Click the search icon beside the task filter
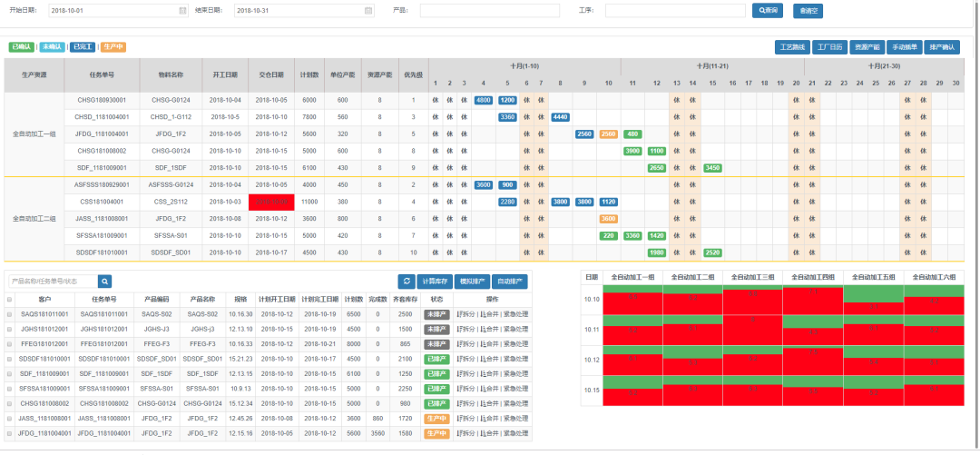The image size is (980, 455). (x=104, y=282)
